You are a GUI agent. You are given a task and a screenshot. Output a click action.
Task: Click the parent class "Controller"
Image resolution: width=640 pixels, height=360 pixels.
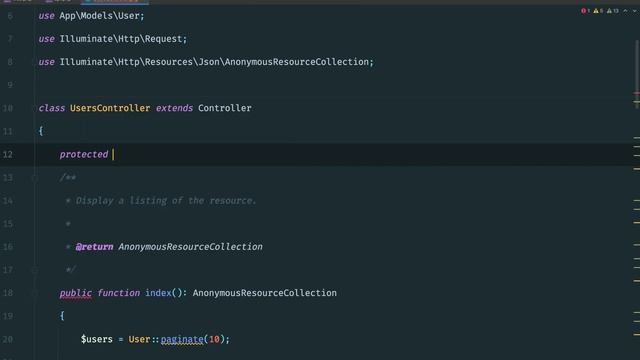[x=225, y=108]
